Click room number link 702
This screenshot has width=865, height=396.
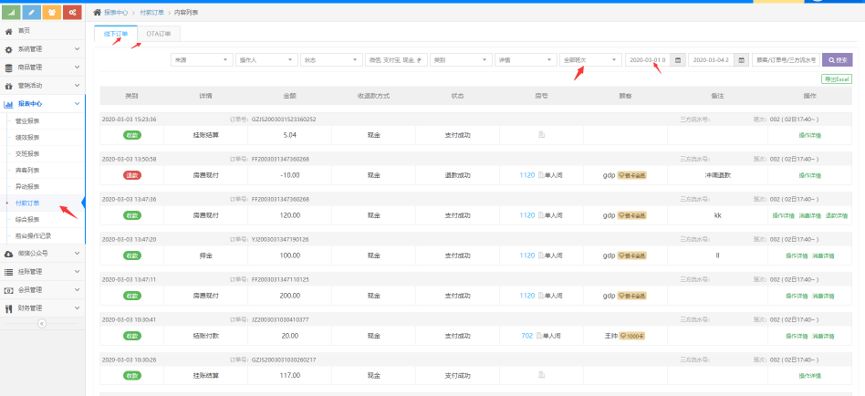[527, 335]
